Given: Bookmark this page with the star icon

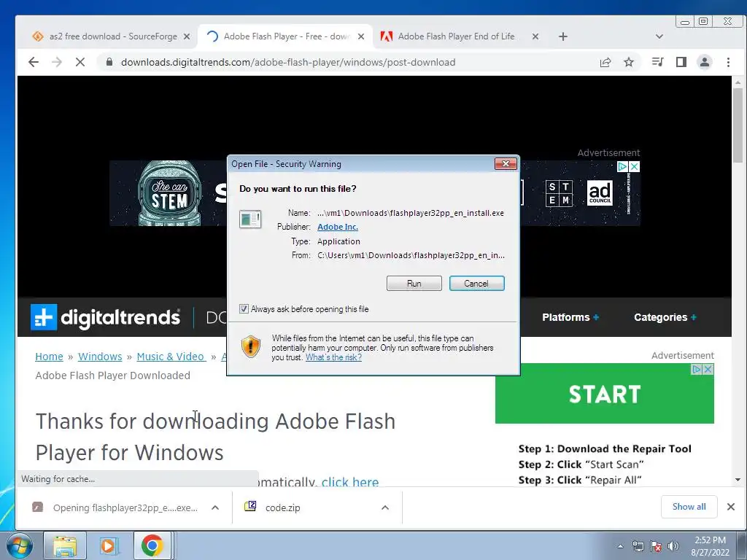Looking at the screenshot, I should pyautogui.click(x=629, y=62).
